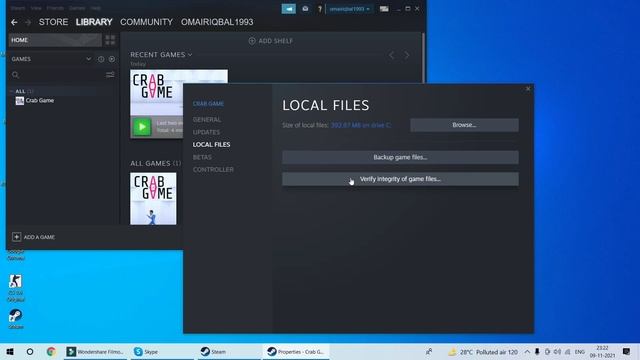Click Backup game files... button
The image size is (640, 360).
pos(400,157)
